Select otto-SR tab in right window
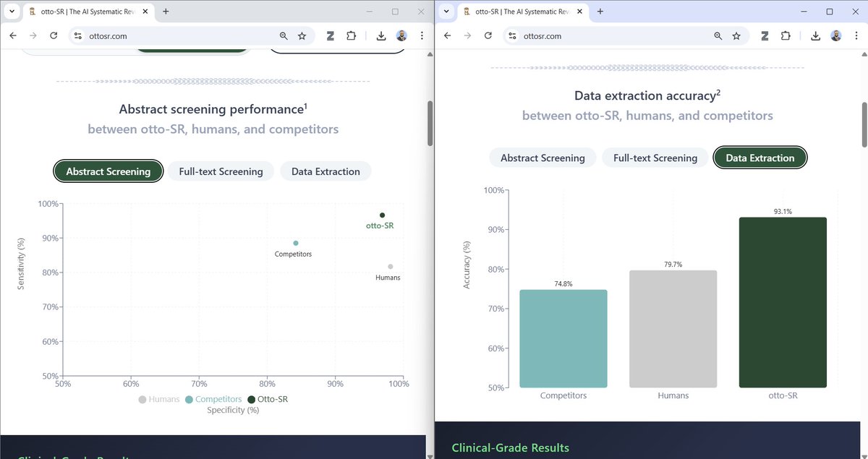The image size is (868, 459). pyautogui.click(x=523, y=12)
